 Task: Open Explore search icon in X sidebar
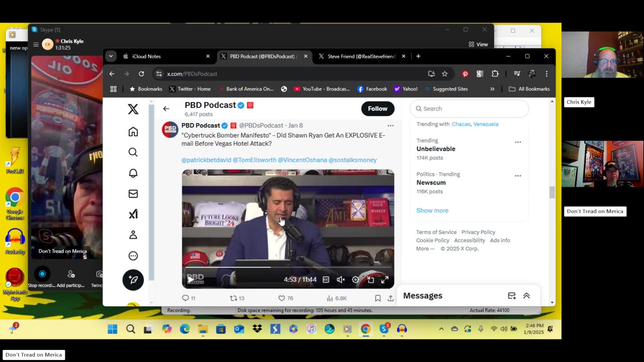(x=133, y=152)
